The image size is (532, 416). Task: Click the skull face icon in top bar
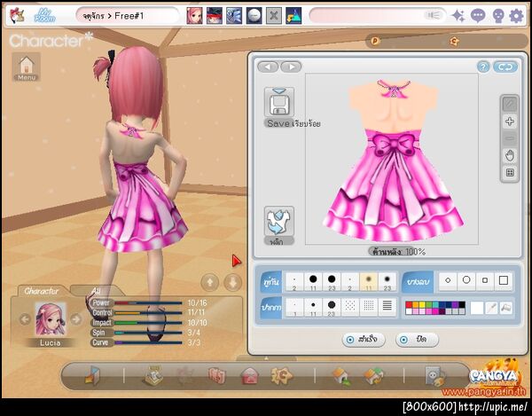pos(497,16)
